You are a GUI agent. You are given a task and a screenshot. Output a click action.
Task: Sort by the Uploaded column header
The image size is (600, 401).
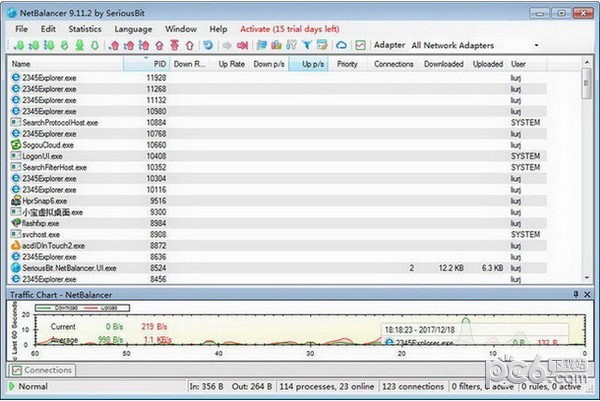coord(488,64)
